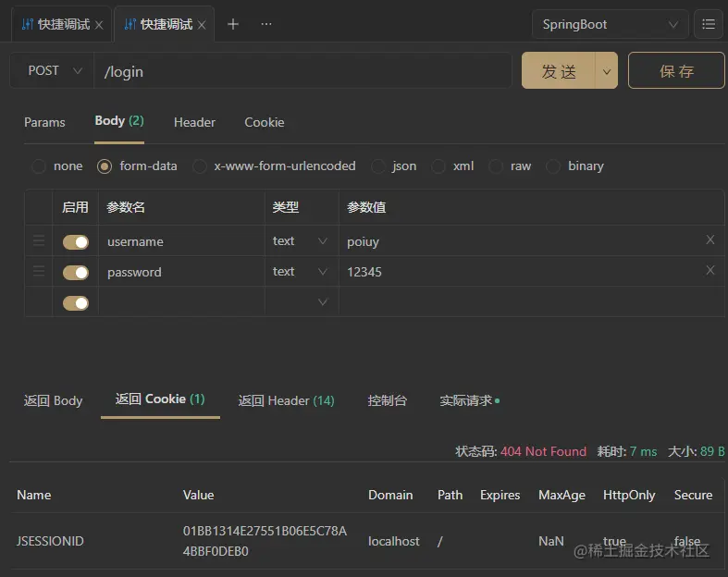Open the Header request tab
This screenshot has width=728, height=577.
coord(194,123)
